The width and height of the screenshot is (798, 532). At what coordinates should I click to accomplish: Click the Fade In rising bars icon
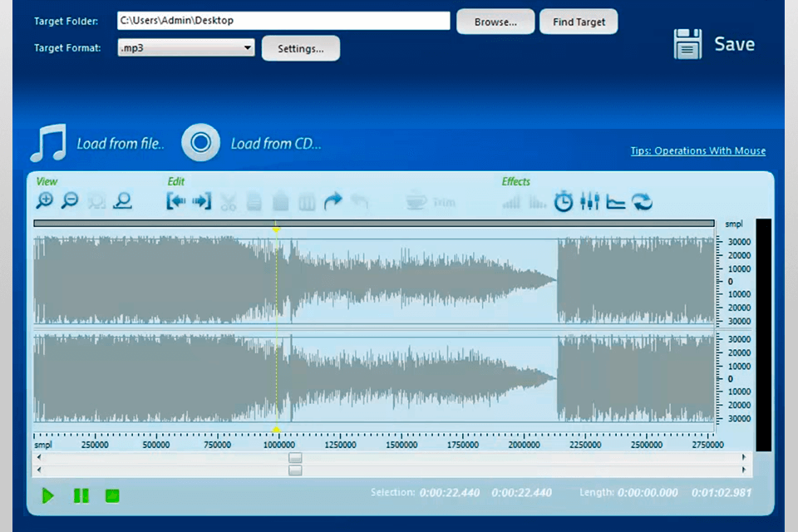tap(511, 203)
